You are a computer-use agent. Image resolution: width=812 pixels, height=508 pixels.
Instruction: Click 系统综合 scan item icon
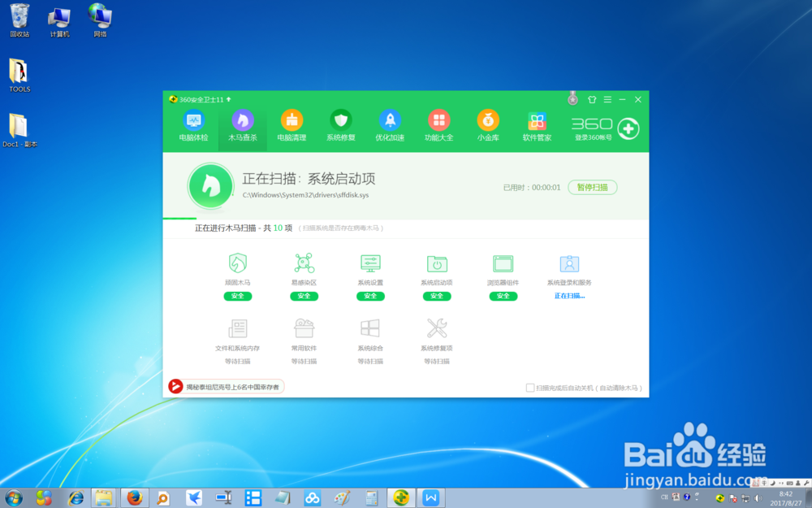(x=370, y=328)
